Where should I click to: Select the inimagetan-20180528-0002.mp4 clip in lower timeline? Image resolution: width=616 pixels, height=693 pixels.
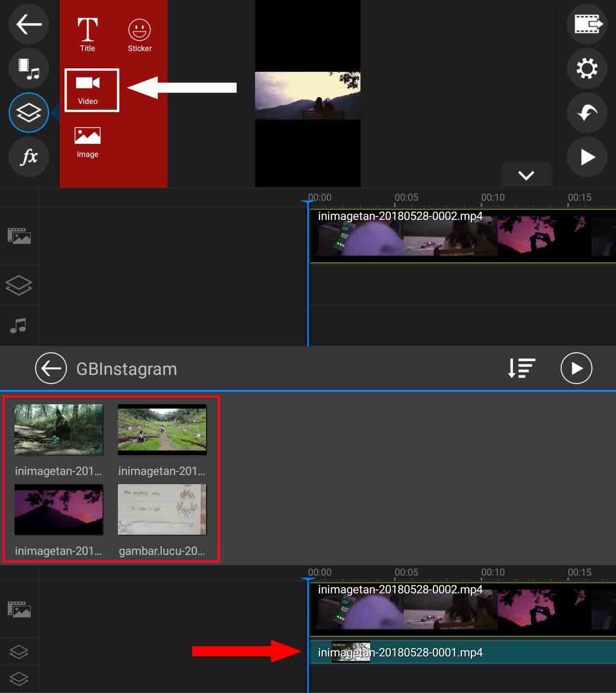tap(462, 609)
